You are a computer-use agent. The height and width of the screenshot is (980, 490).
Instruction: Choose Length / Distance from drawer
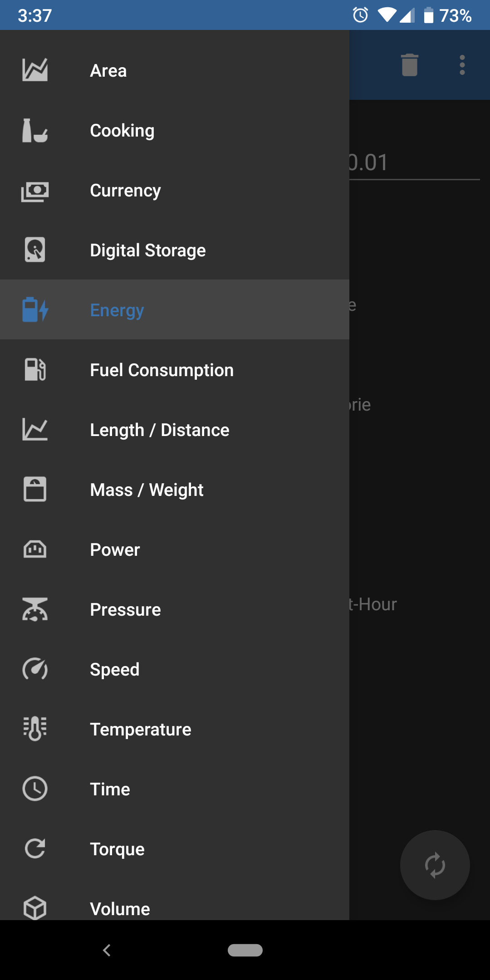(175, 430)
